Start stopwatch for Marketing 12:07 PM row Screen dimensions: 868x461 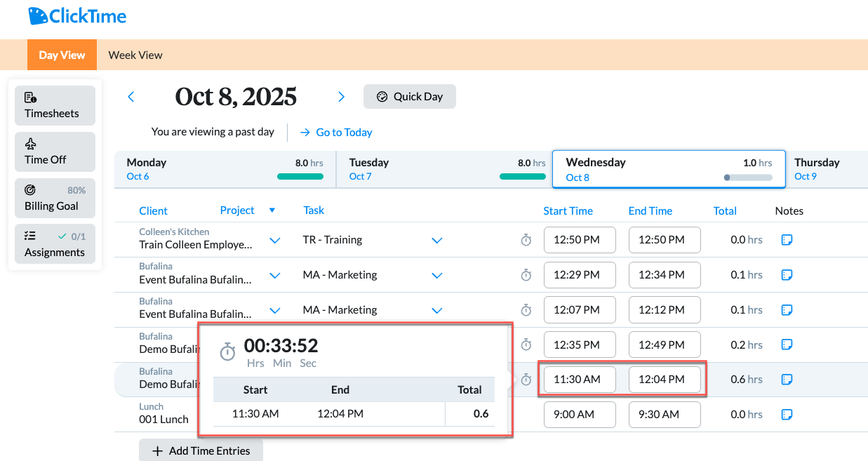pos(526,310)
